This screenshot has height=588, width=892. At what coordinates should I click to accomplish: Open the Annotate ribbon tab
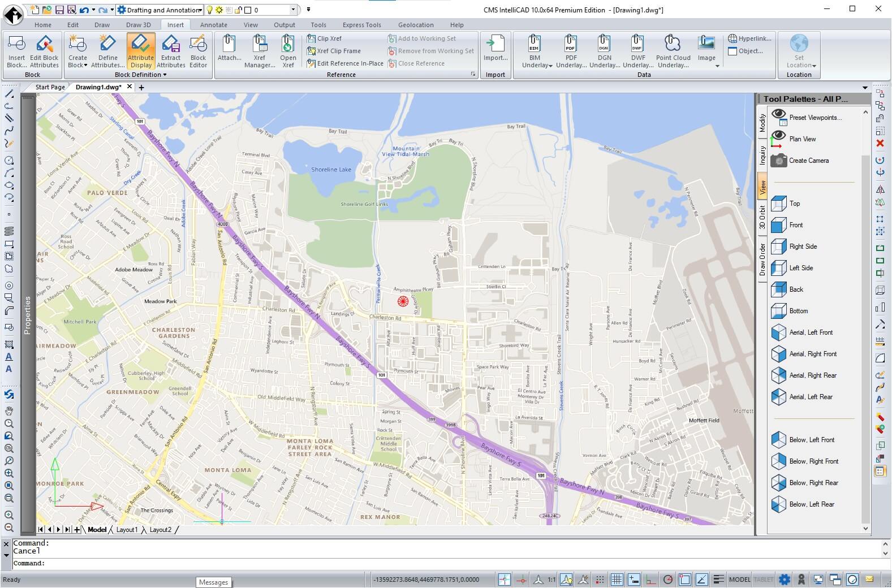tap(213, 25)
